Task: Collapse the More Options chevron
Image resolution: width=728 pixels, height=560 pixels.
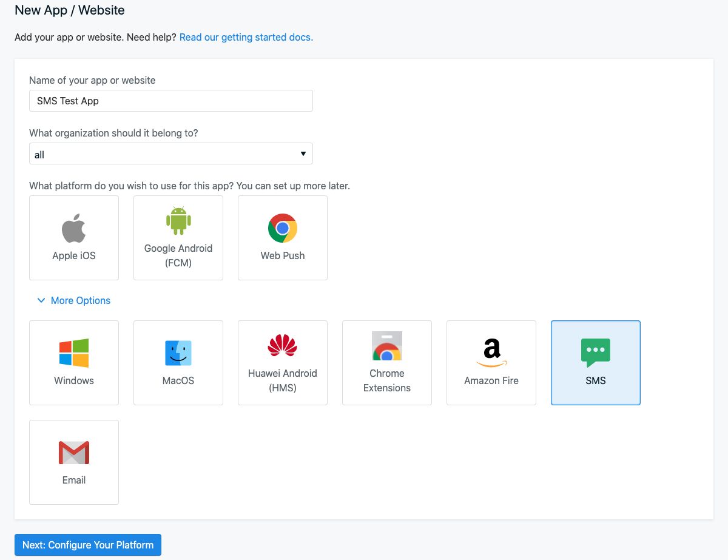Action: 41,300
